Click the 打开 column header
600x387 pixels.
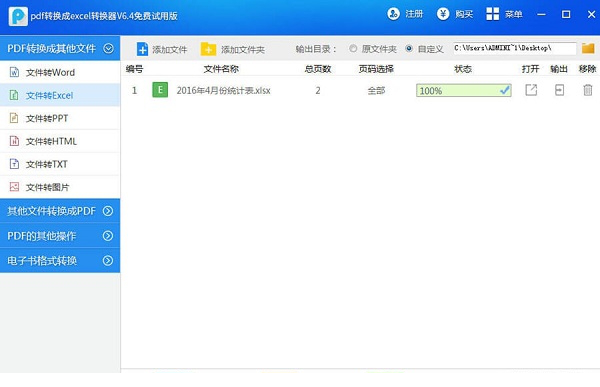click(530, 69)
